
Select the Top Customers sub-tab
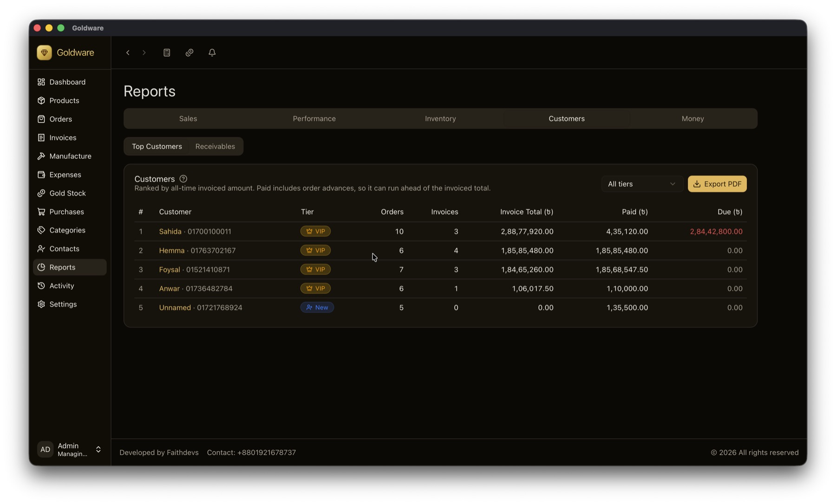[157, 146]
